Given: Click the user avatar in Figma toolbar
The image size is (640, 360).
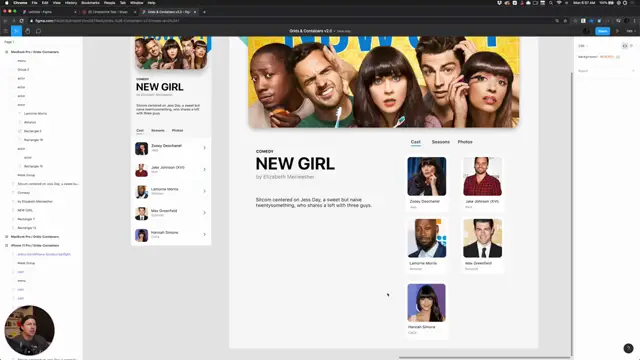Looking at the screenshot, I should pyautogui.click(x=587, y=31).
